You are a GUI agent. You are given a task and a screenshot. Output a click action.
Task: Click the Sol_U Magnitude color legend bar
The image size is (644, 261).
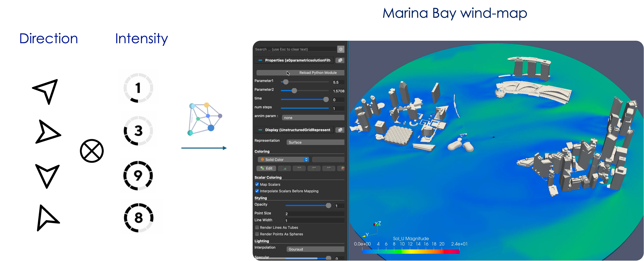pyautogui.click(x=411, y=252)
